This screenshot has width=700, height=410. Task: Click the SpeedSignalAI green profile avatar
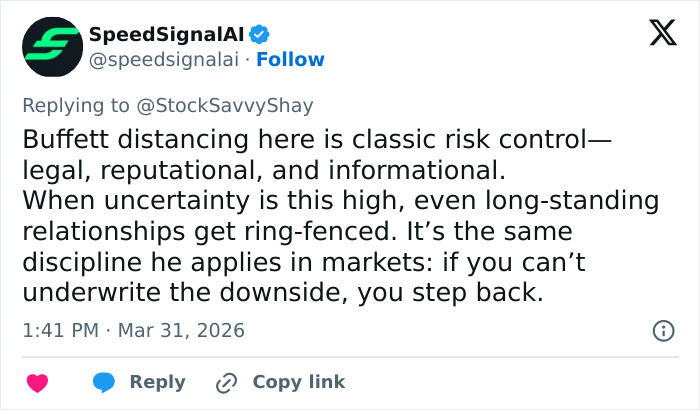[52, 48]
